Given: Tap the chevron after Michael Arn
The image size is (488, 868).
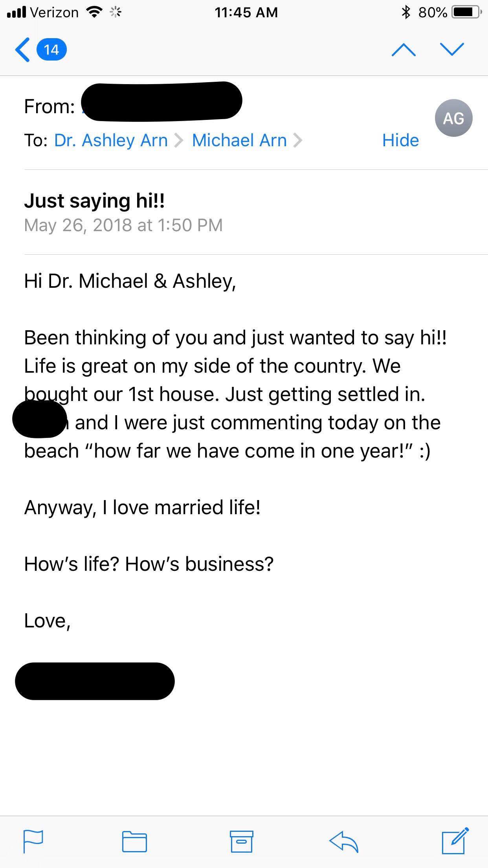Looking at the screenshot, I should (298, 140).
